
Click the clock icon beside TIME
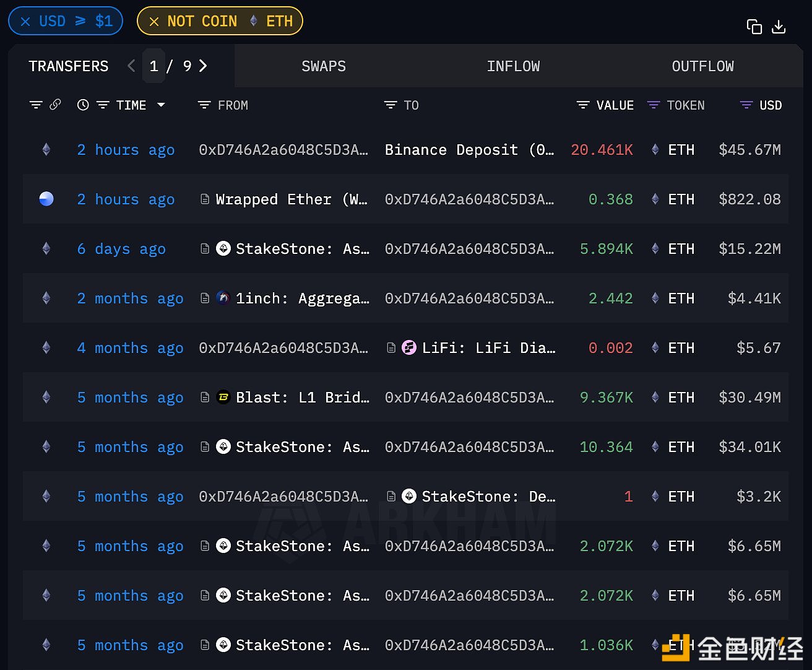(x=83, y=105)
